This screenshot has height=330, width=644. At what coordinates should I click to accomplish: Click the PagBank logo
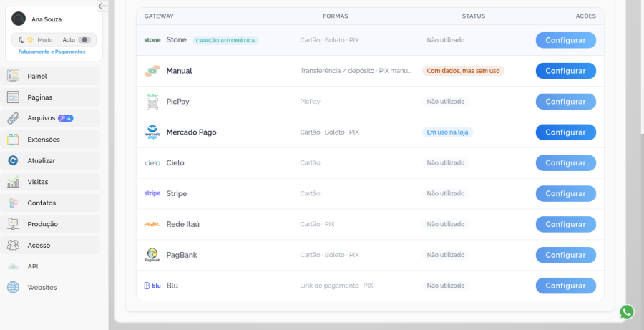[152, 255]
